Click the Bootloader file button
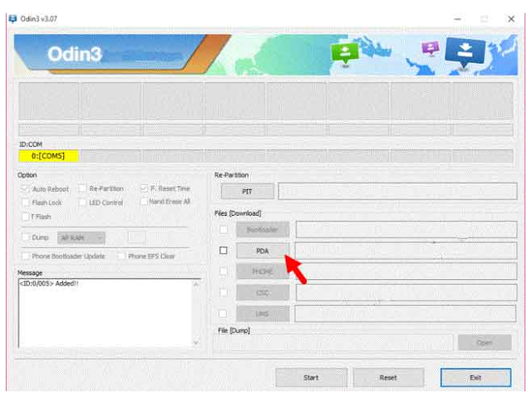 click(263, 230)
